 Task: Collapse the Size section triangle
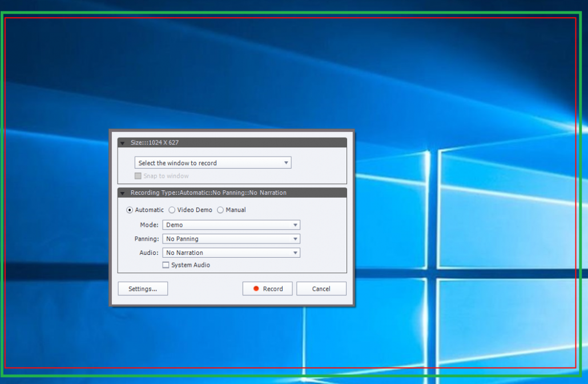[122, 143]
